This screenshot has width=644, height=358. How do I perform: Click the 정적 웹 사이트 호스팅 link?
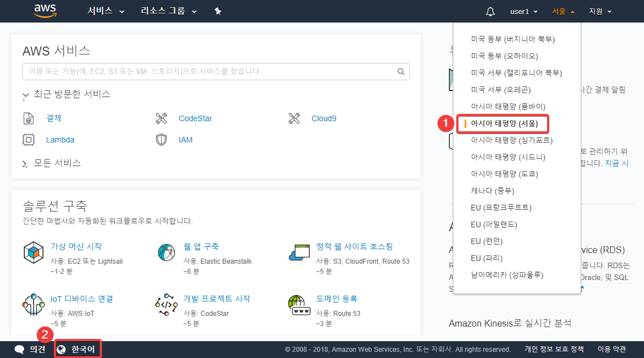click(354, 246)
